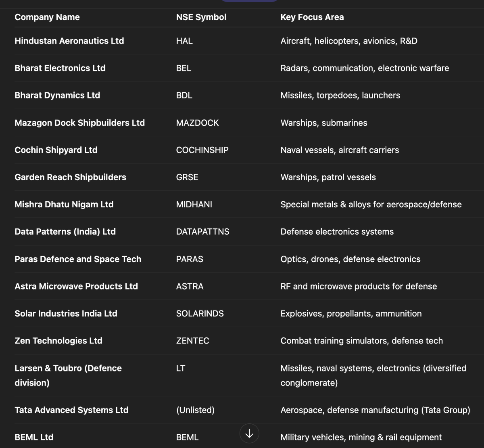The width and height of the screenshot is (484, 448).
Task: Click the scroll-down arrow button
Action: tap(249, 433)
